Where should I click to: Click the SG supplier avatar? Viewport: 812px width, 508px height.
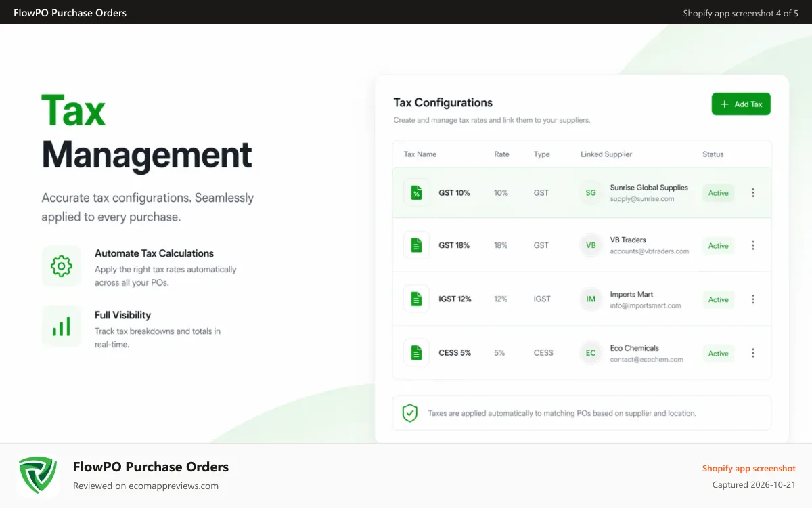(591, 193)
